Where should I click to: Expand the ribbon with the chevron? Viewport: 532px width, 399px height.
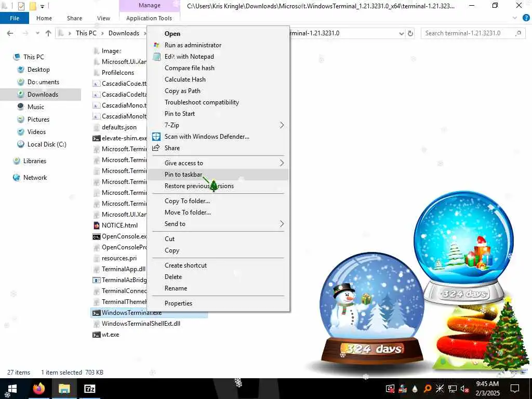pos(515,18)
